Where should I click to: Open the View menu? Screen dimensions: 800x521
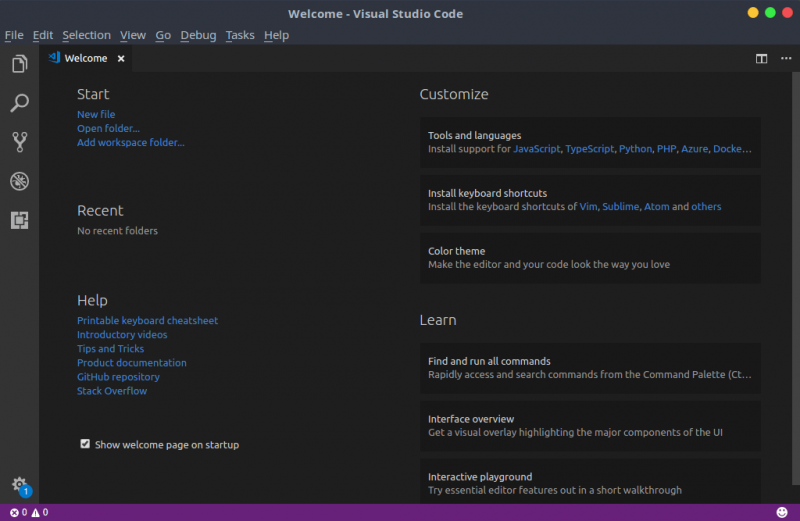click(x=133, y=35)
